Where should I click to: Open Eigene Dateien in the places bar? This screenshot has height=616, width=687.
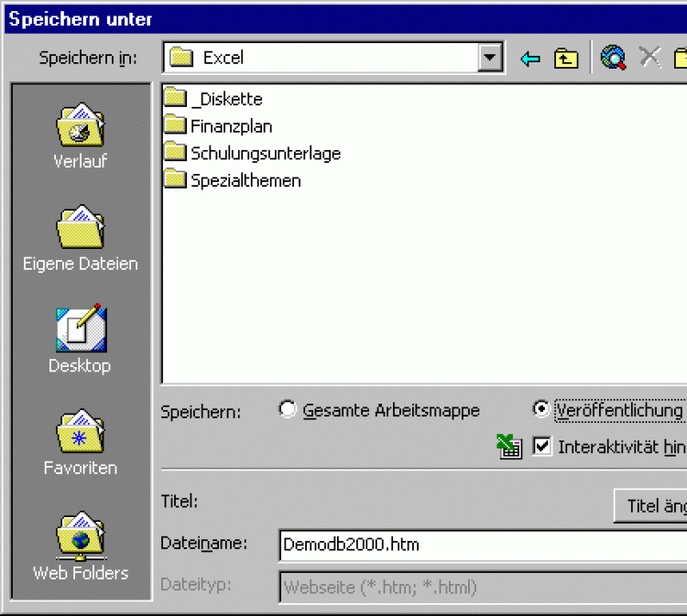pyautogui.click(x=81, y=229)
